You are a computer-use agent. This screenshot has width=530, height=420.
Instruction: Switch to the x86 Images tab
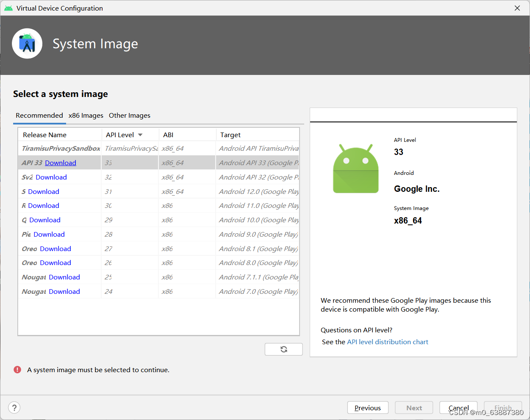(x=86, y=116)
